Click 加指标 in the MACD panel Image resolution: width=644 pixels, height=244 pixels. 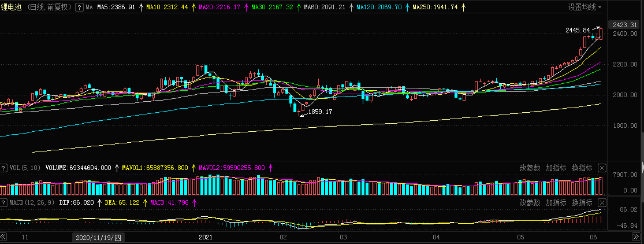[556, 203]
